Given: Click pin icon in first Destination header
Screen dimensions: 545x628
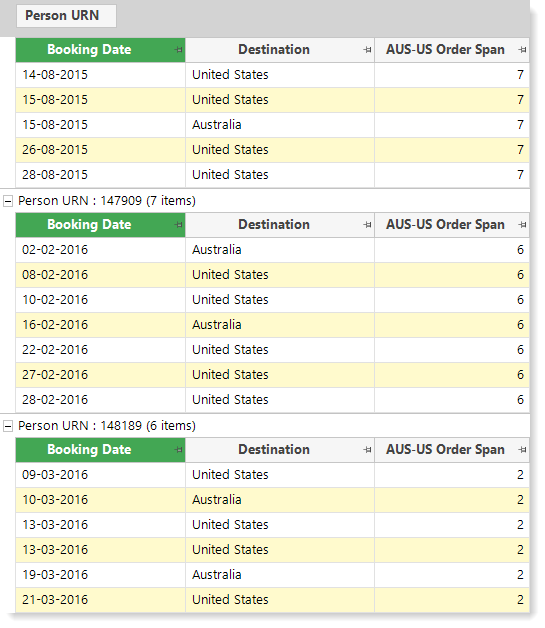Looking at the screenshot, I should [367, 50].
